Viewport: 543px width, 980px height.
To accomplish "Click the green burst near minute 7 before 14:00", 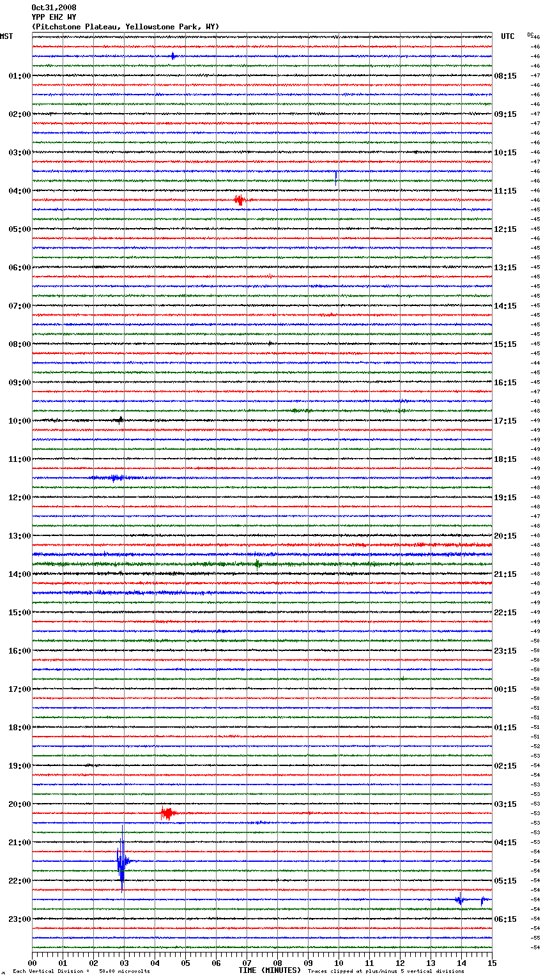I will tap(257, 564).
